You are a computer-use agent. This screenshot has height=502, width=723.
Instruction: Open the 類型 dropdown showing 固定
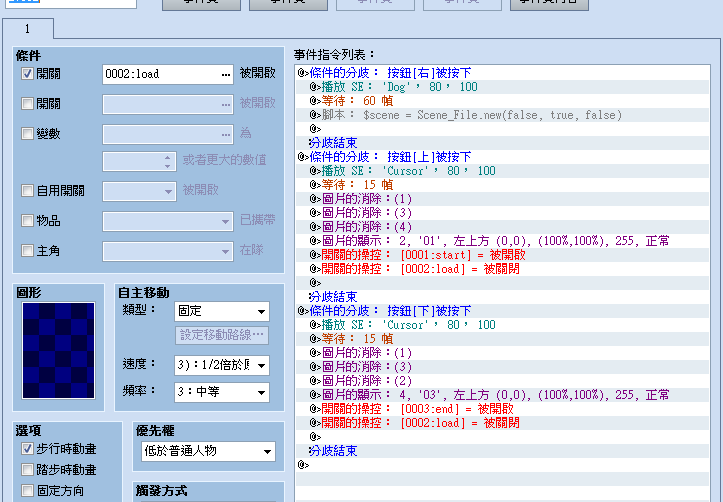[x=222, y=312]
